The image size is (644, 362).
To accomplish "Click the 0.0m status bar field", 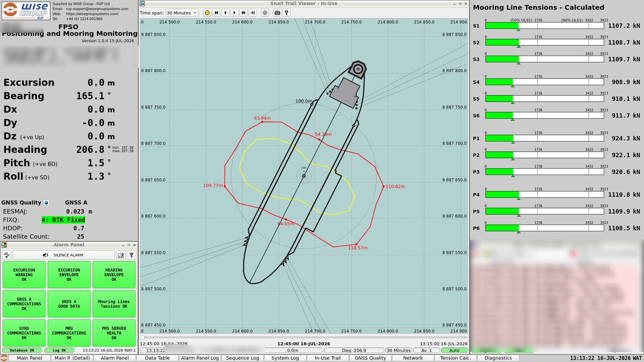I will coord(293,350).
